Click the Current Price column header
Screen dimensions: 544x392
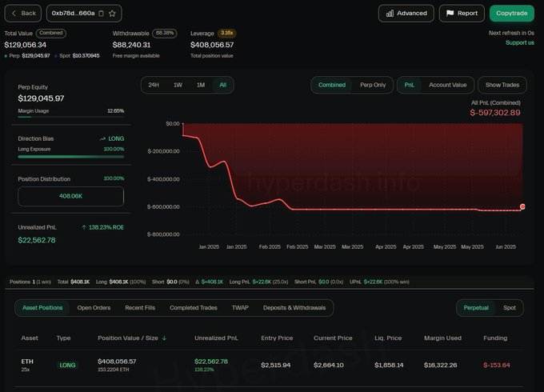tap(333, 338)
